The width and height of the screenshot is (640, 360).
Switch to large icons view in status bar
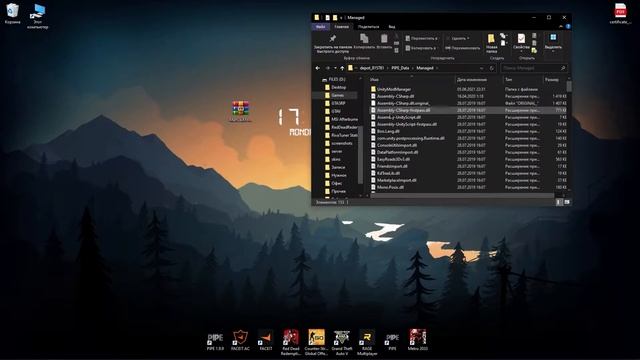[567, 202]
